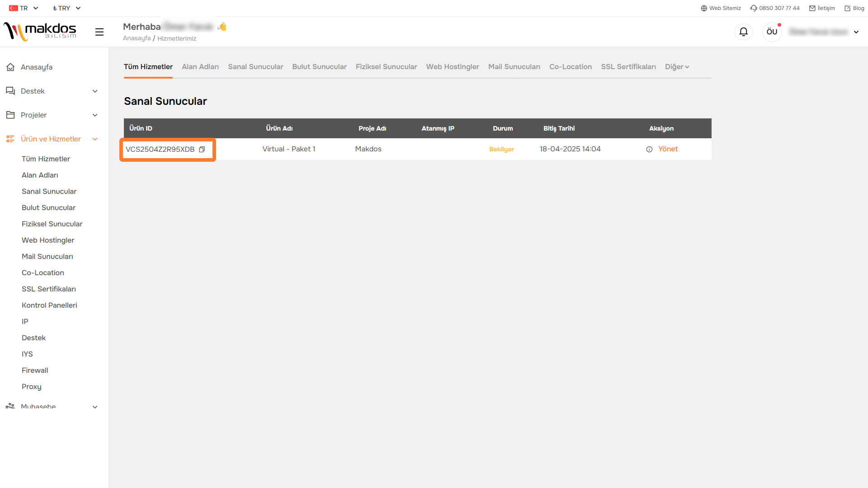Viewport: 868px width, 488px height.
Task: Click the Bekliyor status text
Action: point(501,150)
